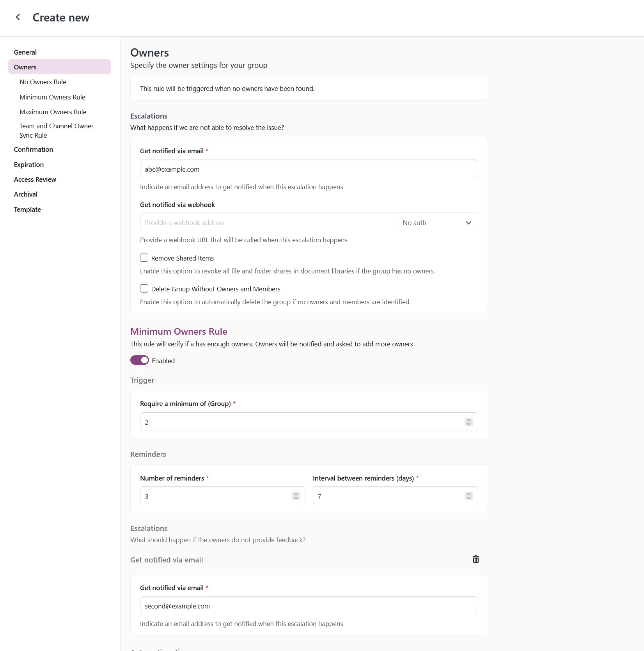Image resolution: width=644 pixels, height=651 pixels.
Task: Go to the Expiration settings
Action: point(28,165)
